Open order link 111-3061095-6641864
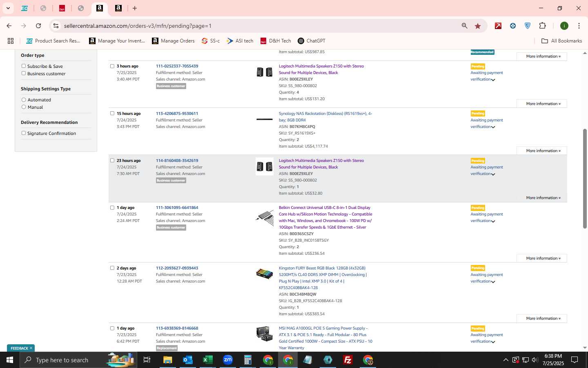The width and height of the screenshot is (588, 368). coord(177,207)
